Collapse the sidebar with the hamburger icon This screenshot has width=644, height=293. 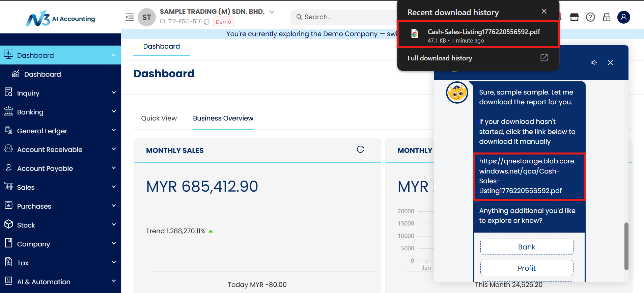tap(130, 17)
